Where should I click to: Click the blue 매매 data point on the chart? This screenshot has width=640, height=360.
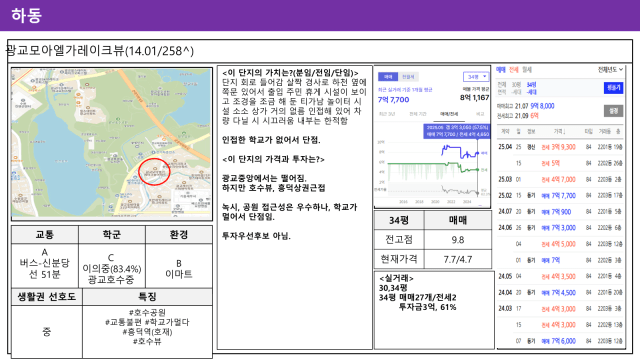click(x=478, y=153)
